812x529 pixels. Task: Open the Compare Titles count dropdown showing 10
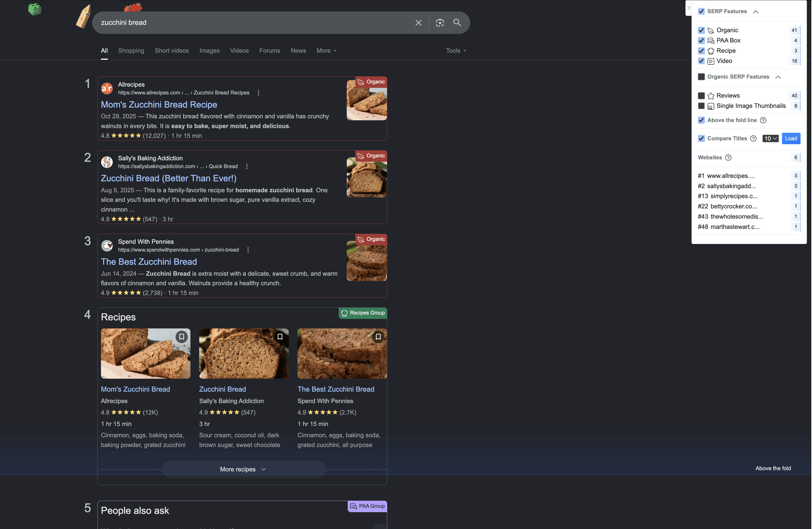[770, 139]
